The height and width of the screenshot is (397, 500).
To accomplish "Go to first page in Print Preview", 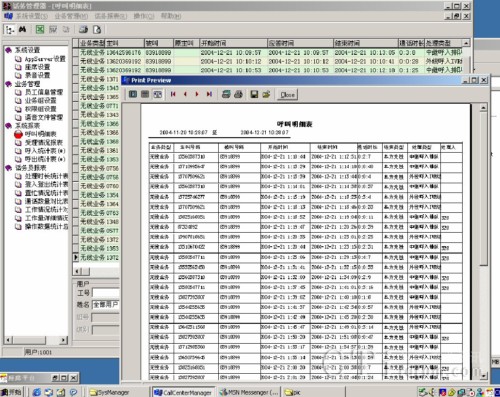I will coord(173,94).
